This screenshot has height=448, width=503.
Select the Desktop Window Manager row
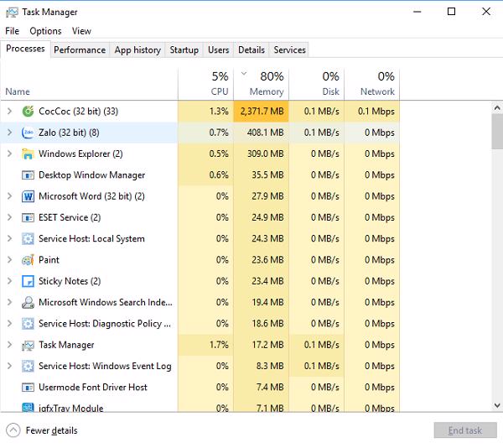91,175
